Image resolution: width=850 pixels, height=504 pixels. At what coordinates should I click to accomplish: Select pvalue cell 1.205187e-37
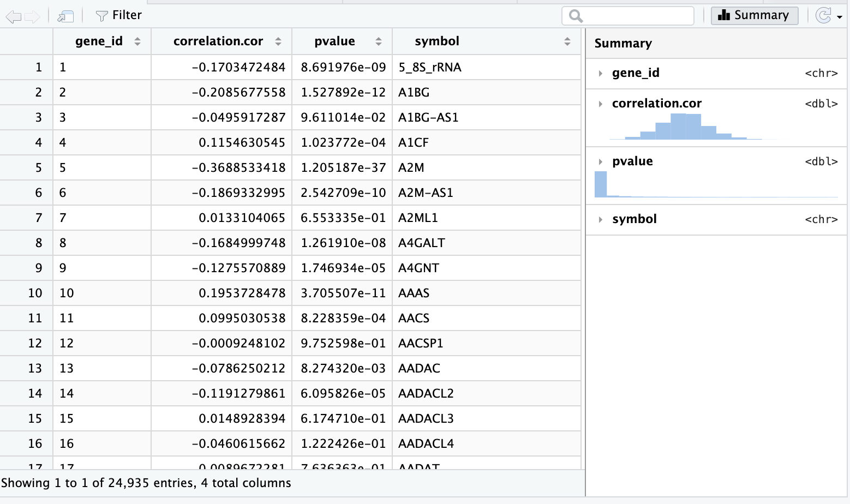tap(343, 167)
